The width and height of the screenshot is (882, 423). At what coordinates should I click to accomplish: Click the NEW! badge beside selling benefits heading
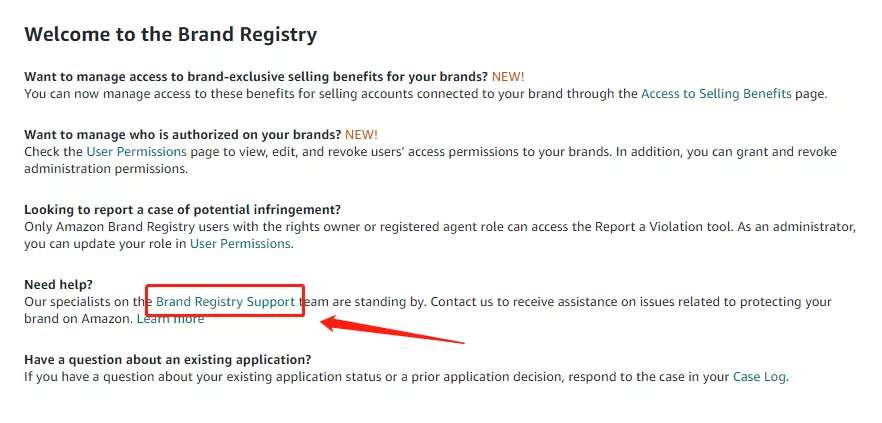[508, 76]
